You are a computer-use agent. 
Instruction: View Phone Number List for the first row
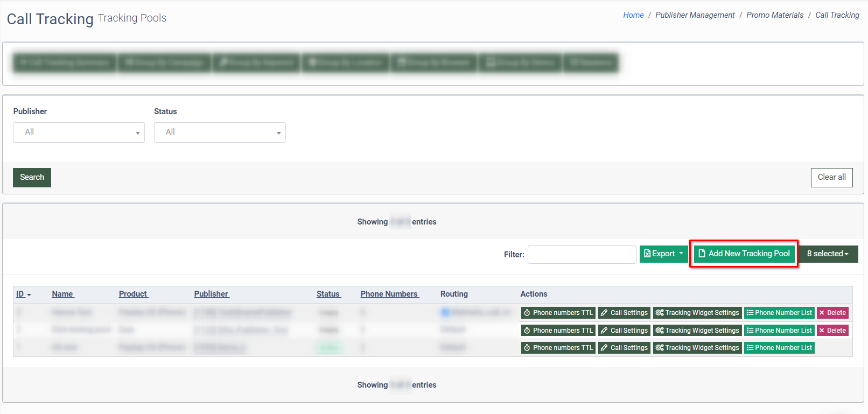(x=779, y=313)
